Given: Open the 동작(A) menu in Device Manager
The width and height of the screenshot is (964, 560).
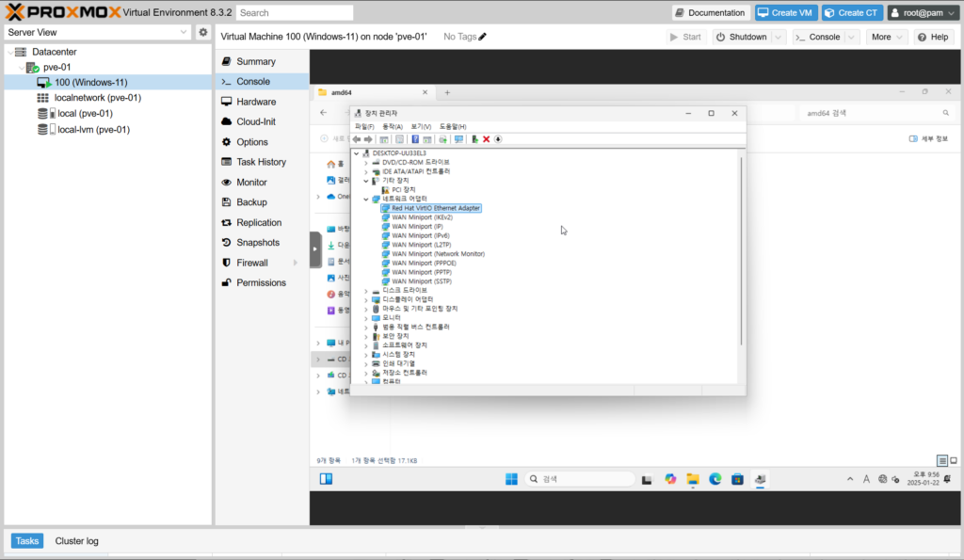Looking at the screenshot, I should pyautogui.click(x=393, y=126).
